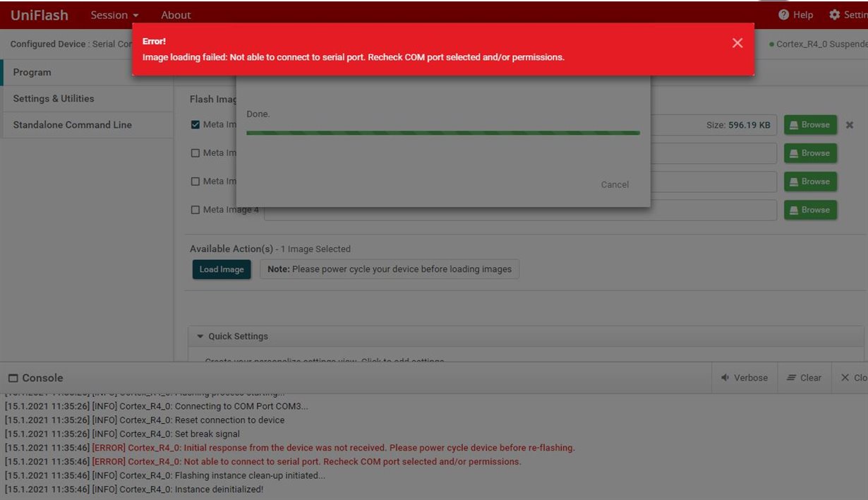The image size is (868, 500).
Task: Open the About menu item
Action: [x=176, y=15]
